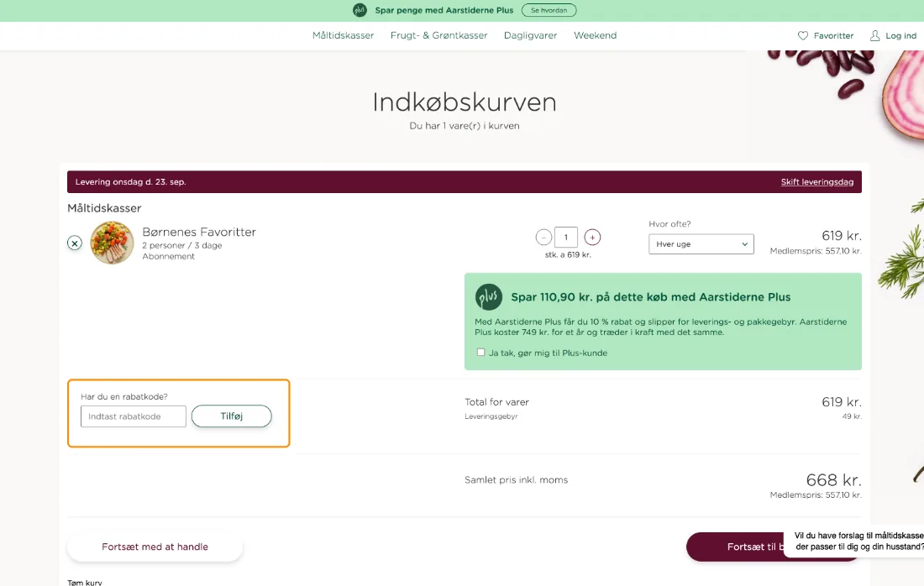The width and height of the screenshot is (924, 586).
Task: Click the Plus logo in top banner
Action: click(360, 10)
